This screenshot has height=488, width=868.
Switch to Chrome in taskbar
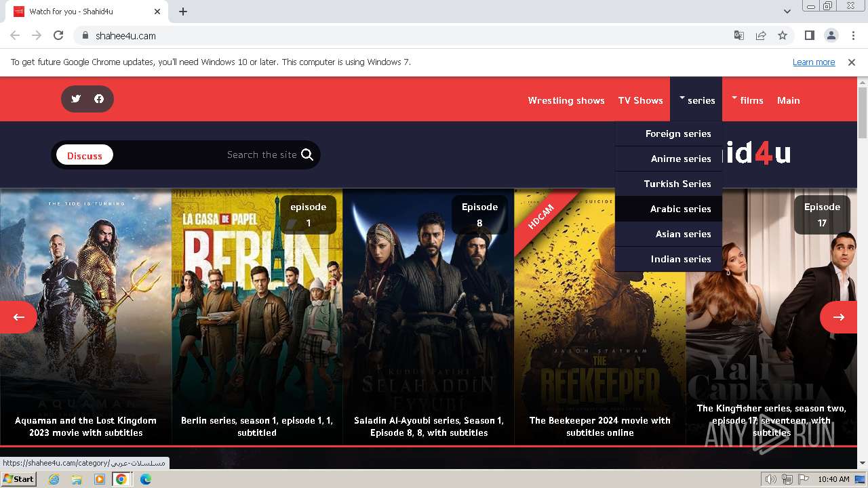(x=121, y=479)
